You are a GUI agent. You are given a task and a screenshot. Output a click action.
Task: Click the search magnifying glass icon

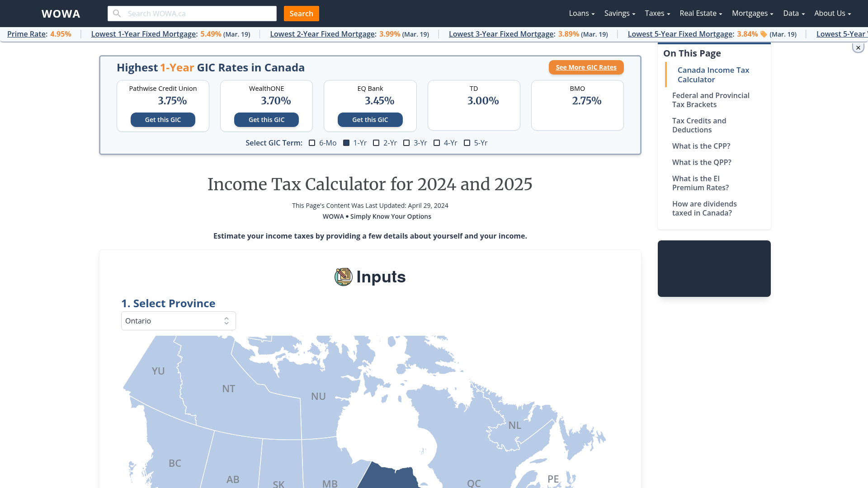[x=118, y=13]
